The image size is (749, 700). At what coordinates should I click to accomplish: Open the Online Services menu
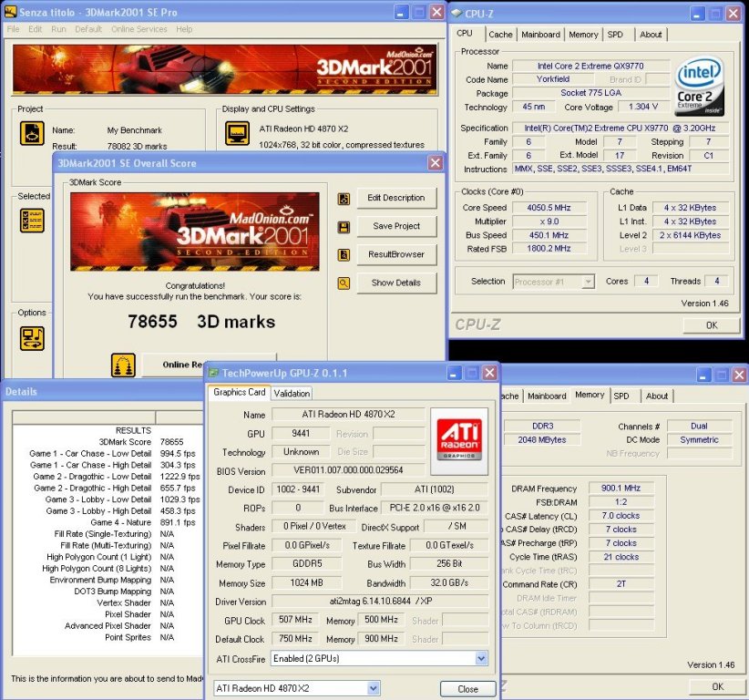[x=139, y=29]
